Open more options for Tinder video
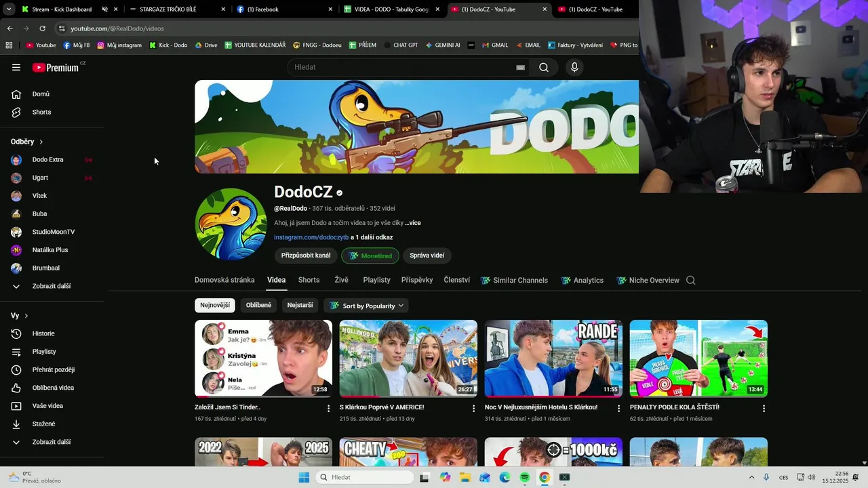 329,409
